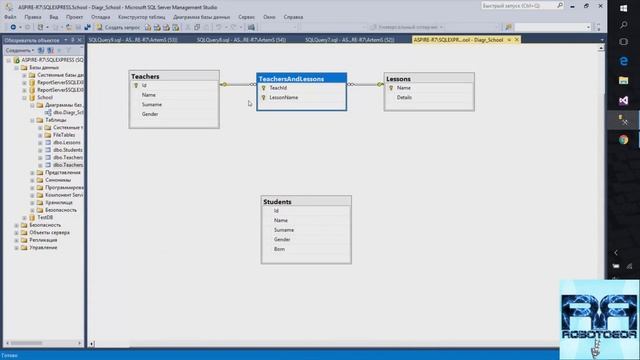
Task: Open the Диаграмма базы данных menu
Action: [202, 17]
